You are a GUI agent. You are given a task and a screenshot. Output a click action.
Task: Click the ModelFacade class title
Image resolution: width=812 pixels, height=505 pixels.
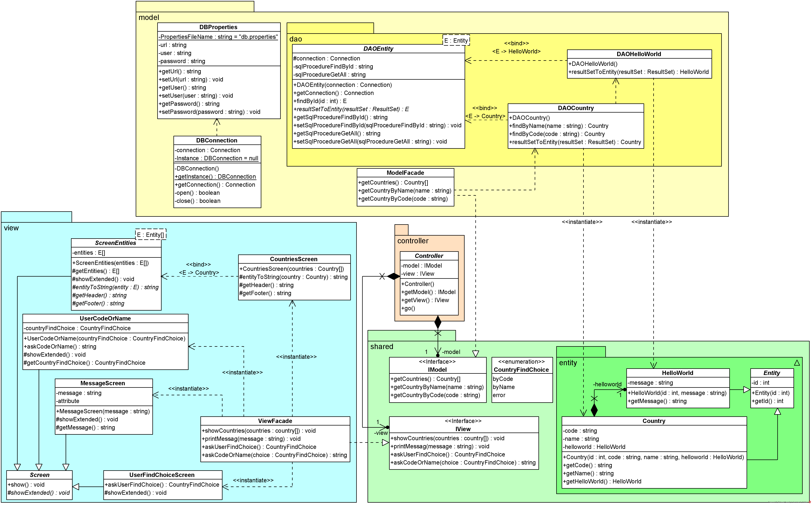[405, 173]
